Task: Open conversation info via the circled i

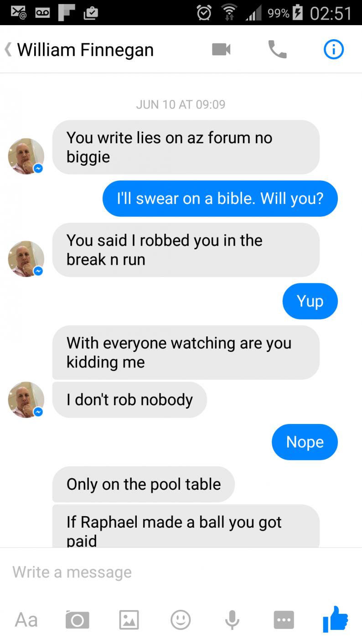Action: pyautogui.click(x=333, y=50)
